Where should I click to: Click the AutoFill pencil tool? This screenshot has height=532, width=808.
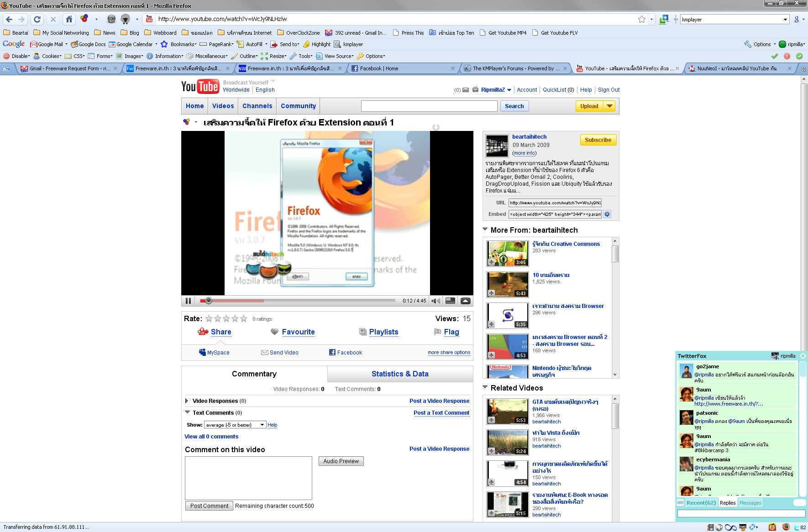[250, 44]
